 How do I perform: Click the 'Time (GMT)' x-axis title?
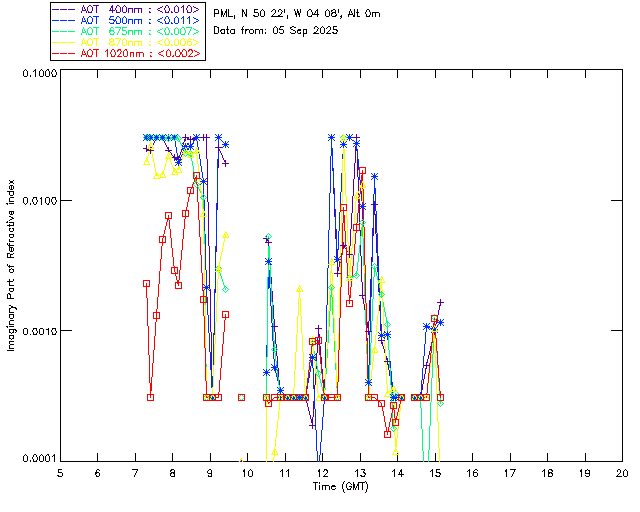[x=340, y=485]
